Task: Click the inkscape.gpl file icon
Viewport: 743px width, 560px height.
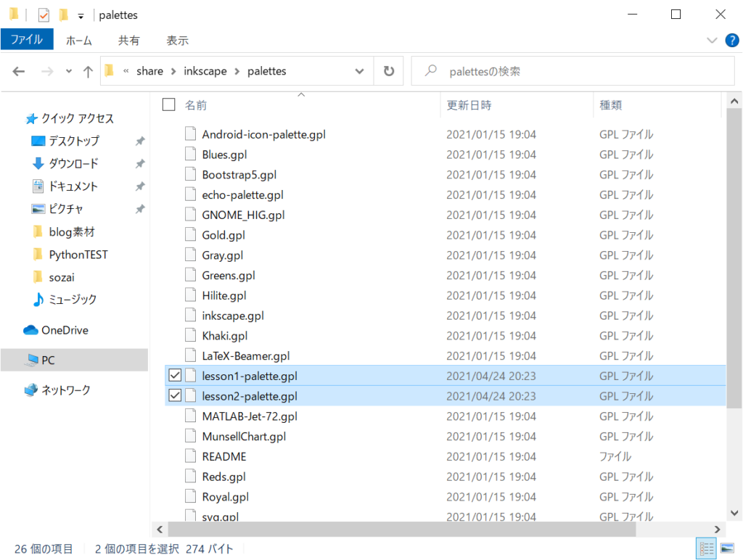Action: (191, 316)
